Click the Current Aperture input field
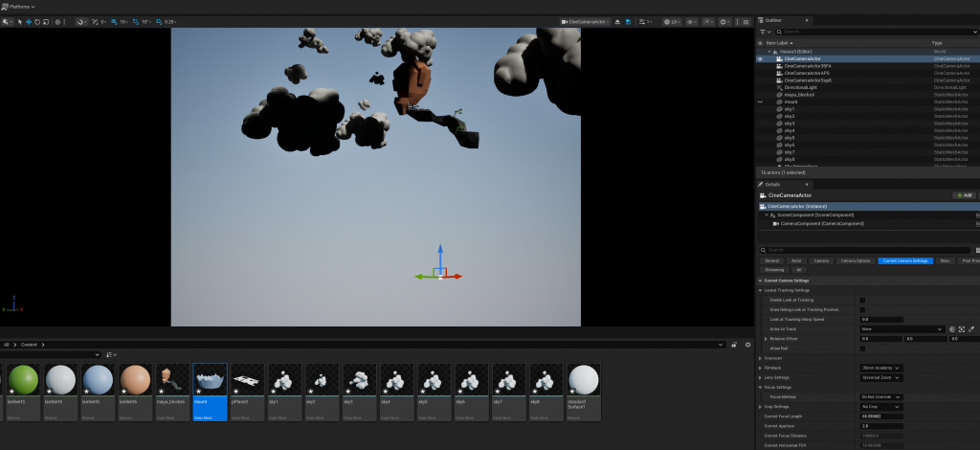 pyautogui.click(x=880, y=426)
